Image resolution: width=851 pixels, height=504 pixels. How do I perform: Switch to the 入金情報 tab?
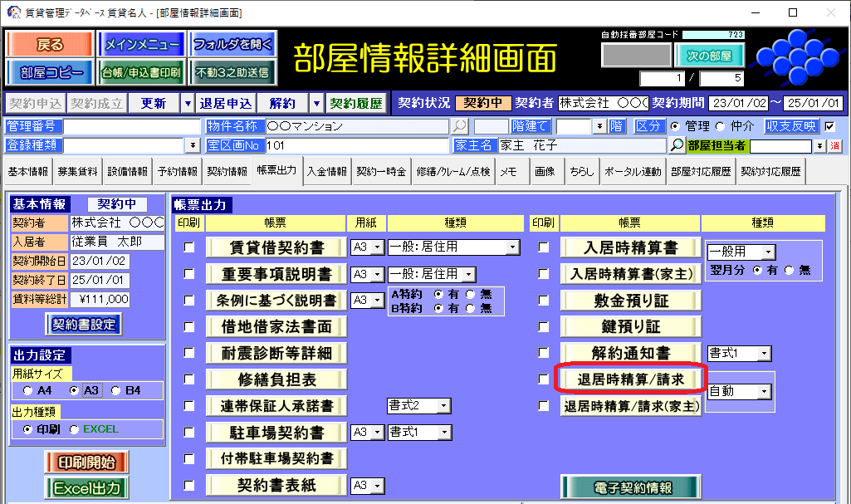point(326,172)
